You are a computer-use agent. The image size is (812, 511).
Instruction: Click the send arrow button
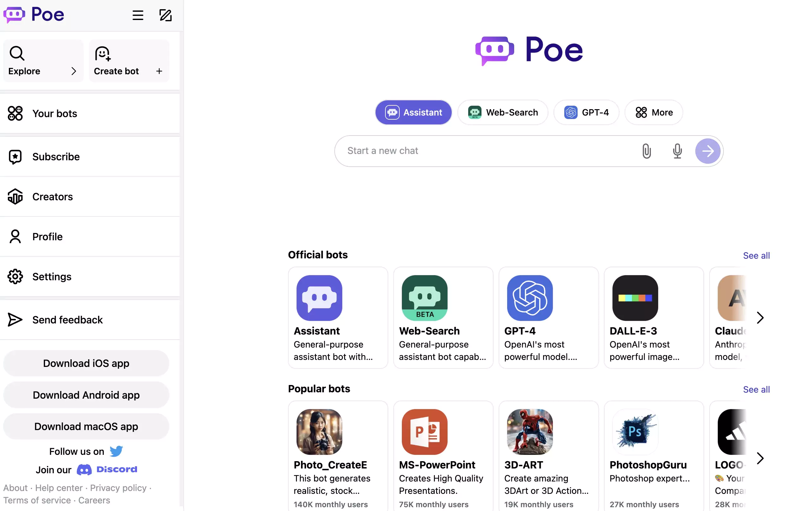pos(707,151)
